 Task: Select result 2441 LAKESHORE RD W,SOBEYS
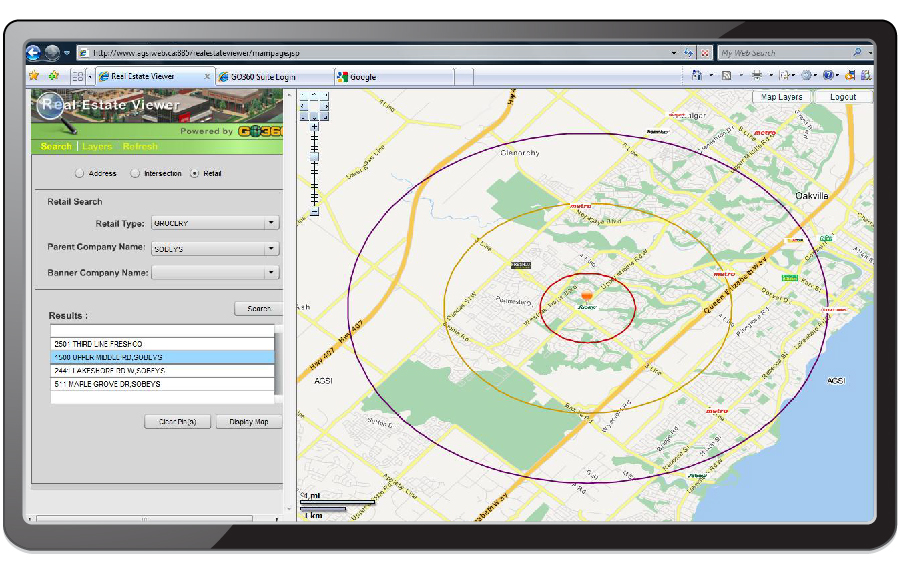pos(162,371)
